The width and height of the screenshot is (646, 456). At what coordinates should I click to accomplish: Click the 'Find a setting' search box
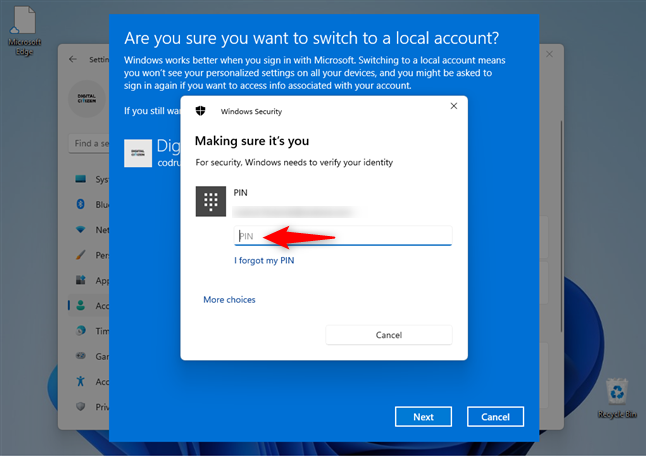(x=89, y=143)
